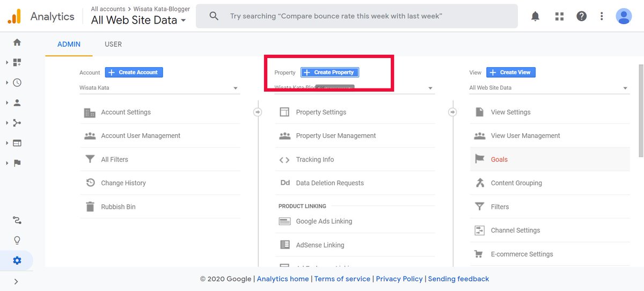Open the Google apps grid icon
The width and height of the screenshot is (644, 291).
point(559,16)
